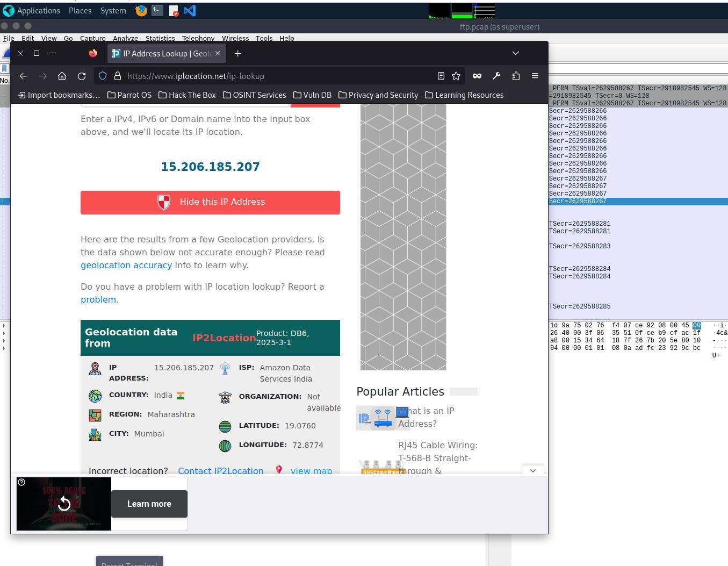This screenshot has width=728, height=566.
Task: Open the geolocation accuracy link
Action: (x=126, y=265)
